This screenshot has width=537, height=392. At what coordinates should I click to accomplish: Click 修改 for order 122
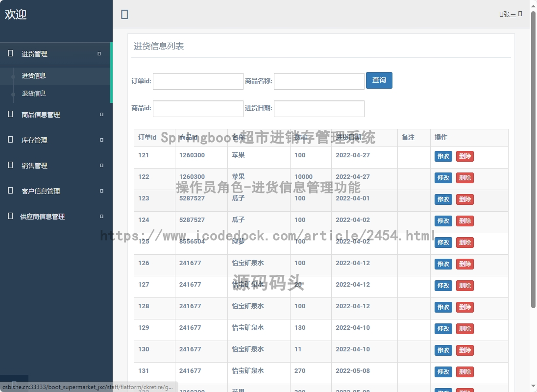[443, 178]
